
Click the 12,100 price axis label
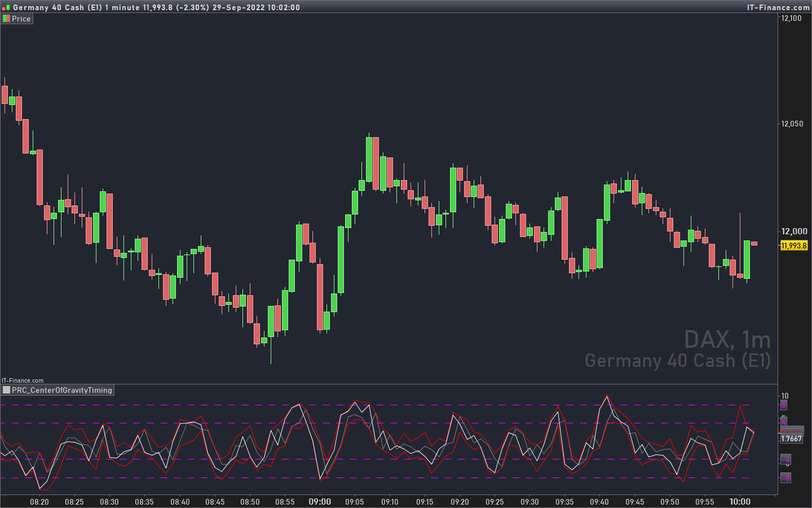coord(791,18)
